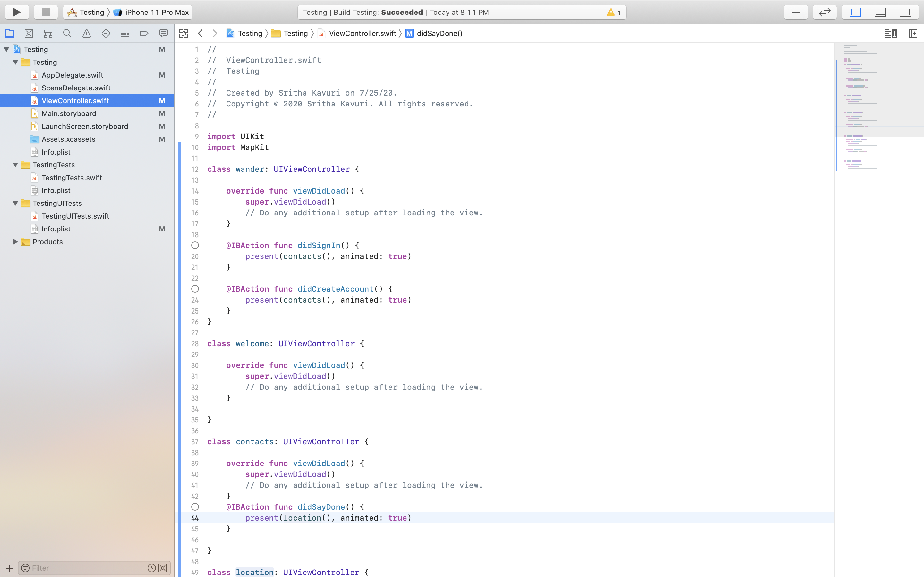Expand the Products folder

[15, 242]
